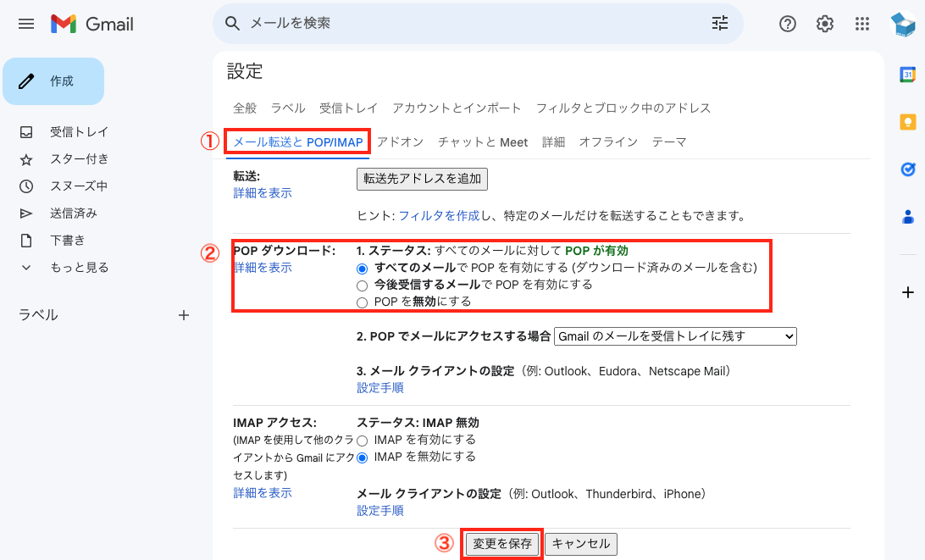Switch to ラベル settings tab
The height and width of the screenshot is (560, 925).
pos(288,108)
